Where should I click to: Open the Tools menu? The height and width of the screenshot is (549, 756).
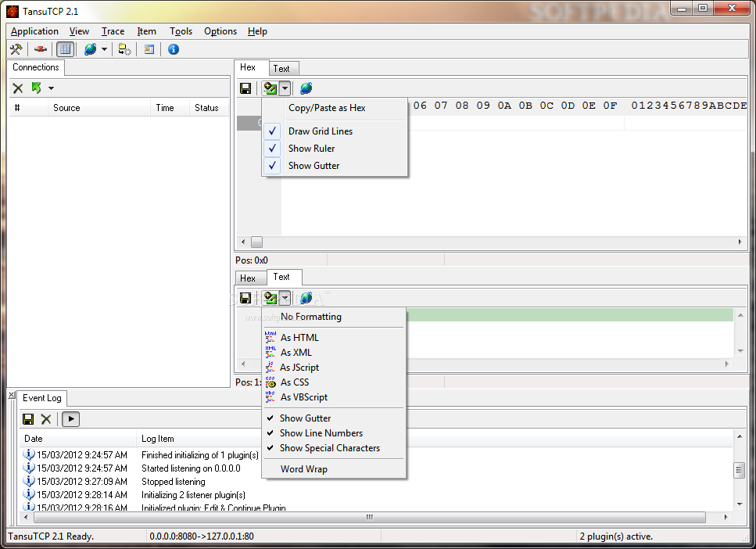point(181,31)
